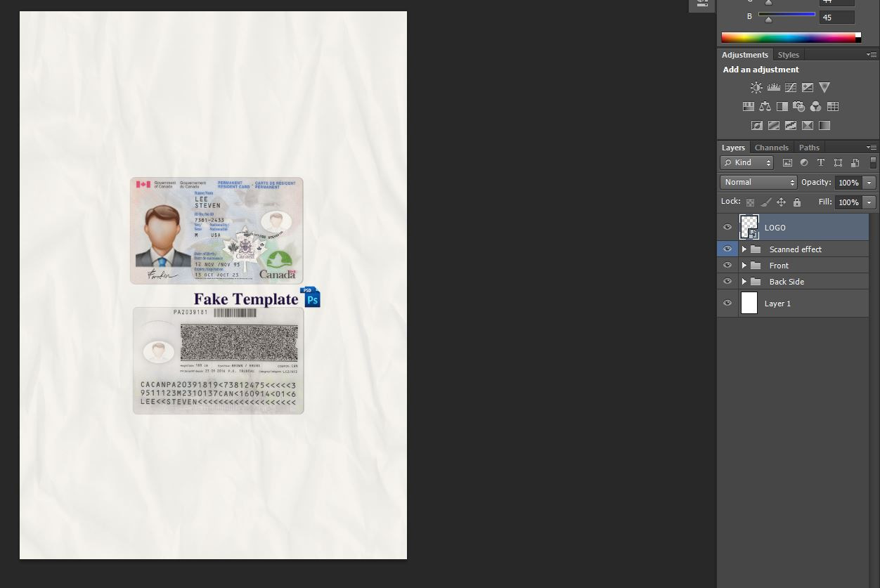Enable lock all for the layer
Screen dimensions: 880x588
coord(797,202)
